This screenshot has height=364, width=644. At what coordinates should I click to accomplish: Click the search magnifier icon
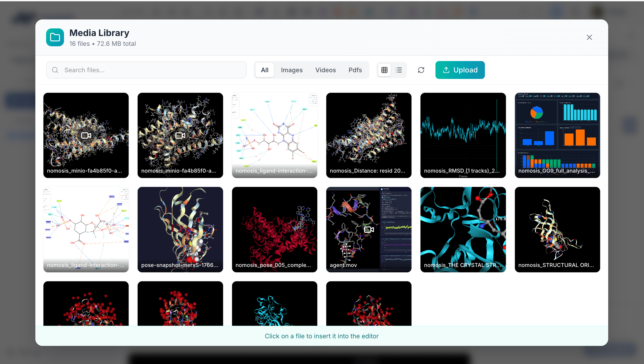(55, 70)
